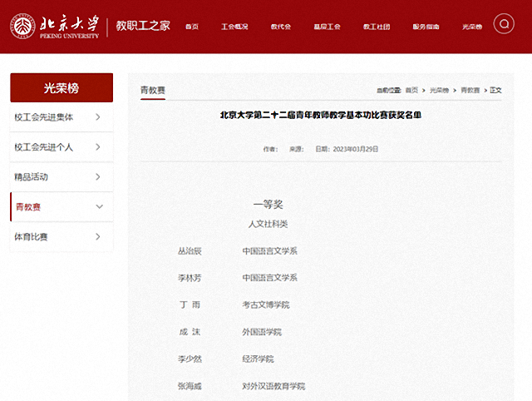Open 教工社团 navigation item
Screen dimensions: 532x401
pyautogui.click(x=377, y=27)
